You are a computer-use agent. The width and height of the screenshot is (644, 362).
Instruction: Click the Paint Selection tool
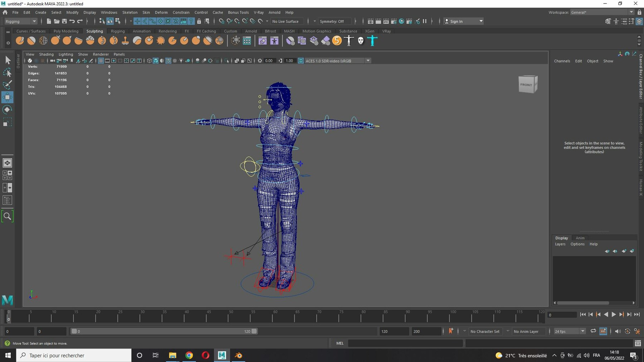7,85
